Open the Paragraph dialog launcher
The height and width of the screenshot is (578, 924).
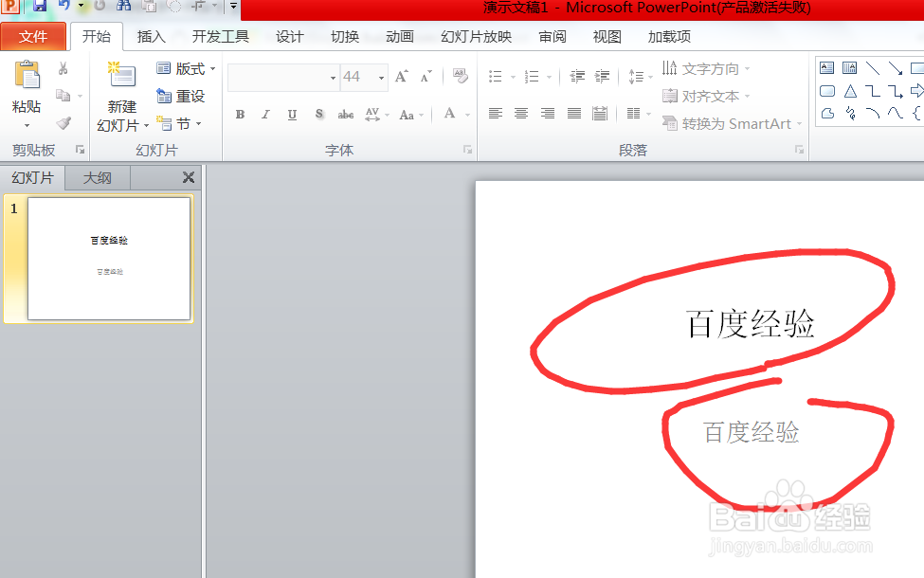pyautogui.click(x=799, y=150)
